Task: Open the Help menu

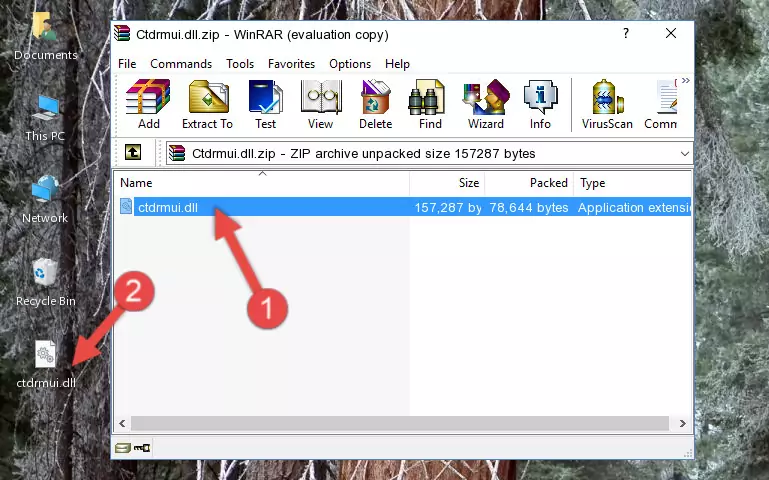Action: point(397,64)
